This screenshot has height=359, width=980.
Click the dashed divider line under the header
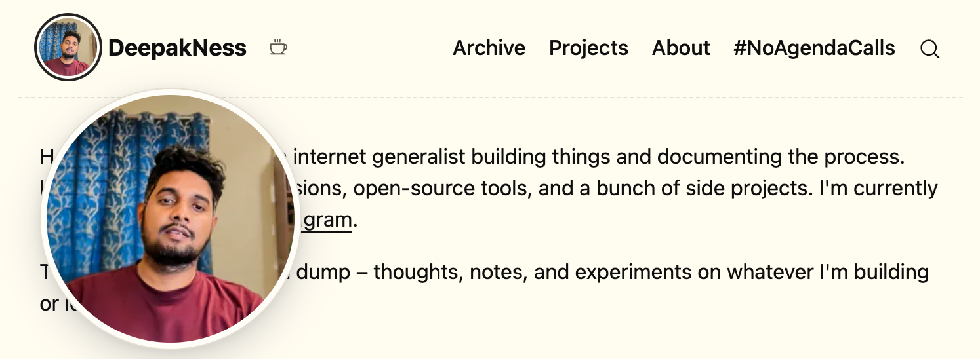click(491, 98)
